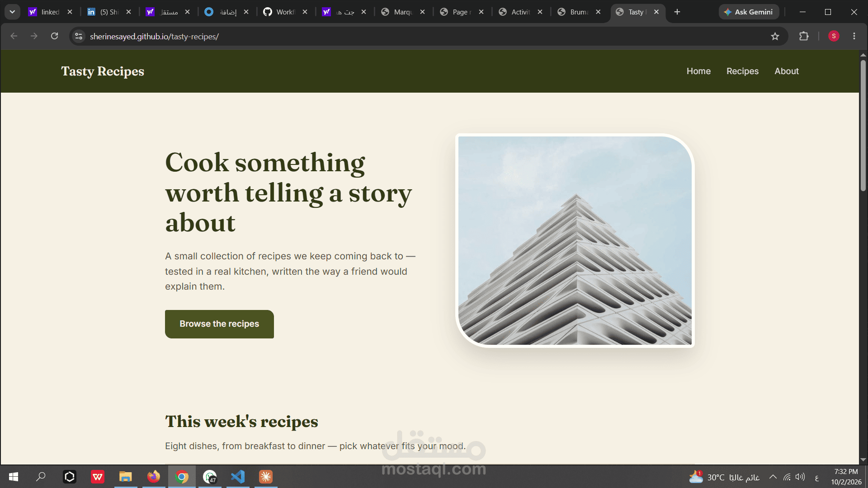
Task: Open Visual Studio Code from the taskbar
Action: (238, 477)
